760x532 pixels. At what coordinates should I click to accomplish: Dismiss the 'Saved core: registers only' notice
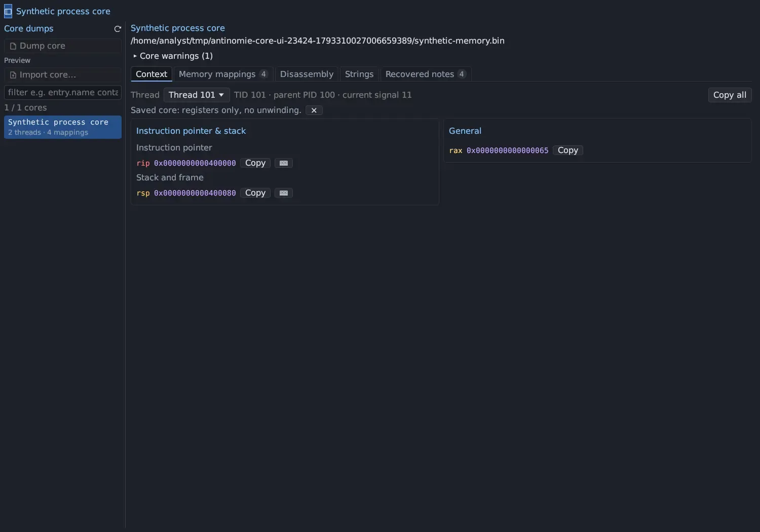coord(314,110)
